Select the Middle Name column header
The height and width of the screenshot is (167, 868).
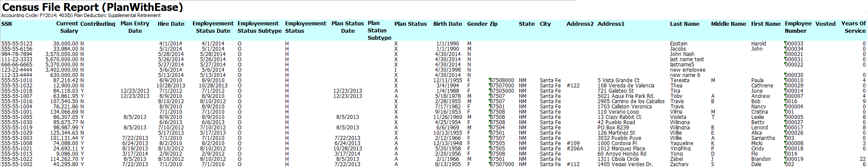[729, 24]
